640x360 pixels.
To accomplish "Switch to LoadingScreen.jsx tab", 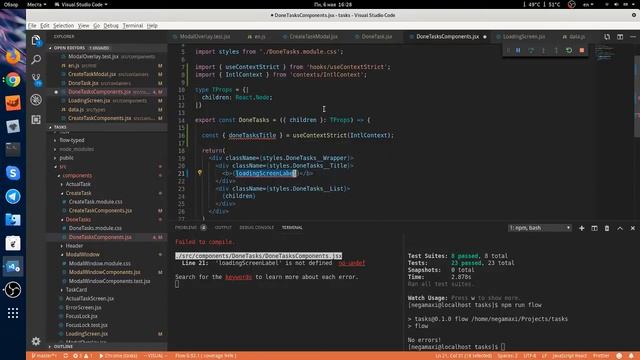I will (524, 37).
